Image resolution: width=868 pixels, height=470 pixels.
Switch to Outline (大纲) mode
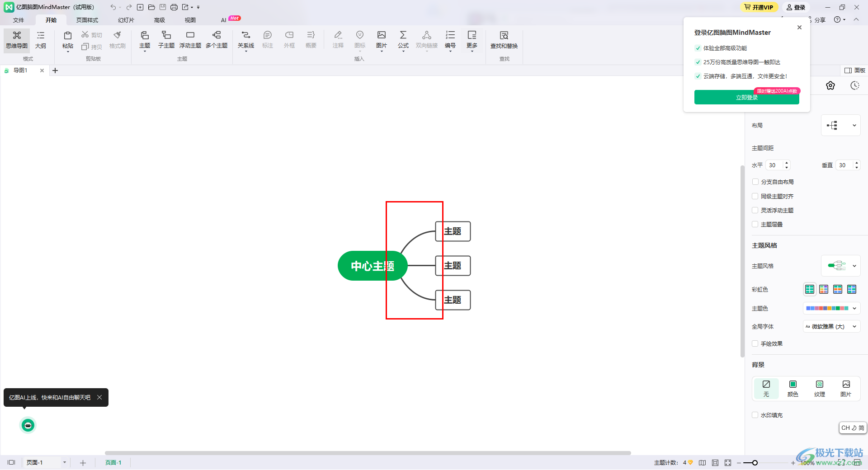point(41,40)
